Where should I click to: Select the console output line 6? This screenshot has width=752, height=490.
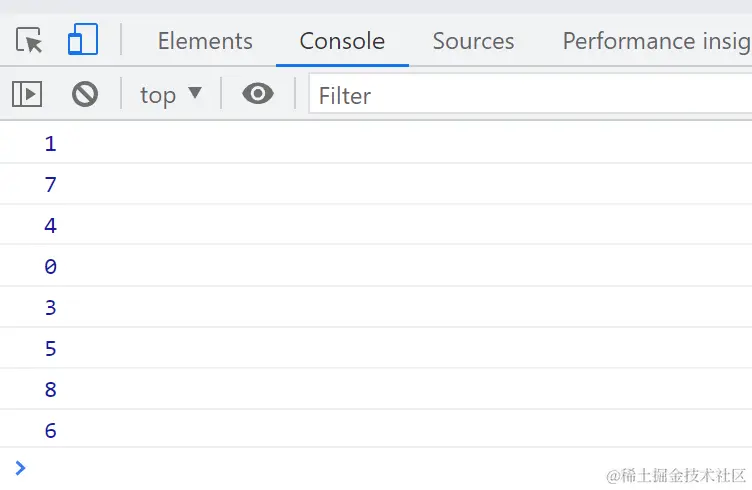point(51,431)
